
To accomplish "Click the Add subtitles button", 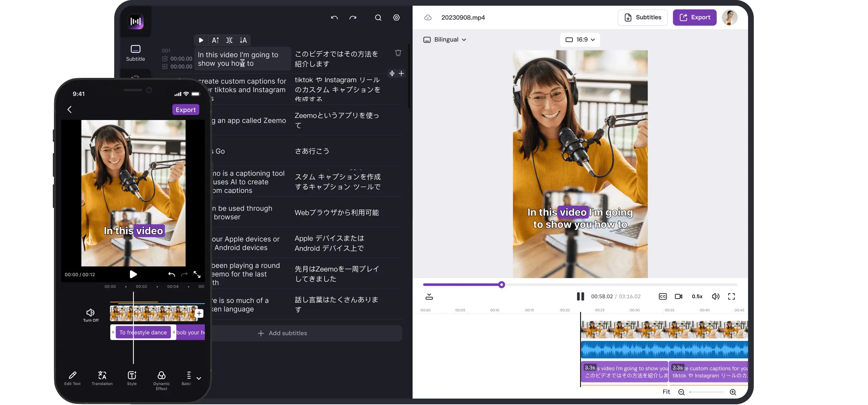I will coord(282,333).
